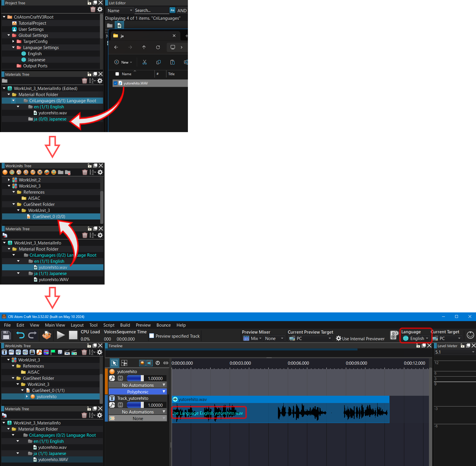
Task: Click the Add Track T icon in bottom WorkUnits Tree
Action: [x=4, y=352]
